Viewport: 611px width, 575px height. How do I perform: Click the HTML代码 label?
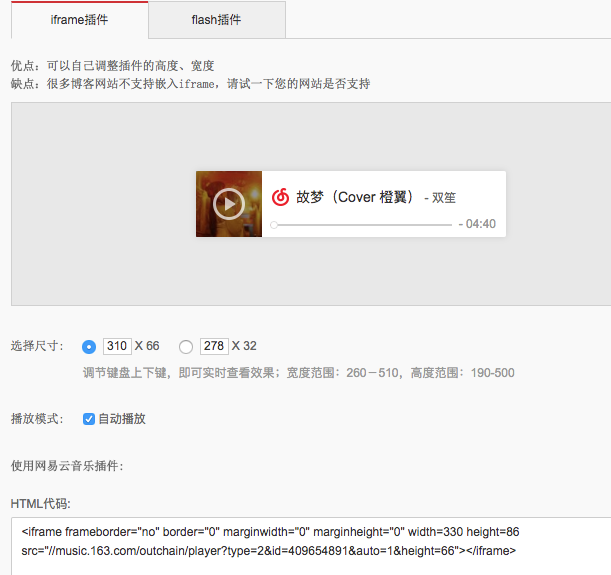(x=41, y=504)
